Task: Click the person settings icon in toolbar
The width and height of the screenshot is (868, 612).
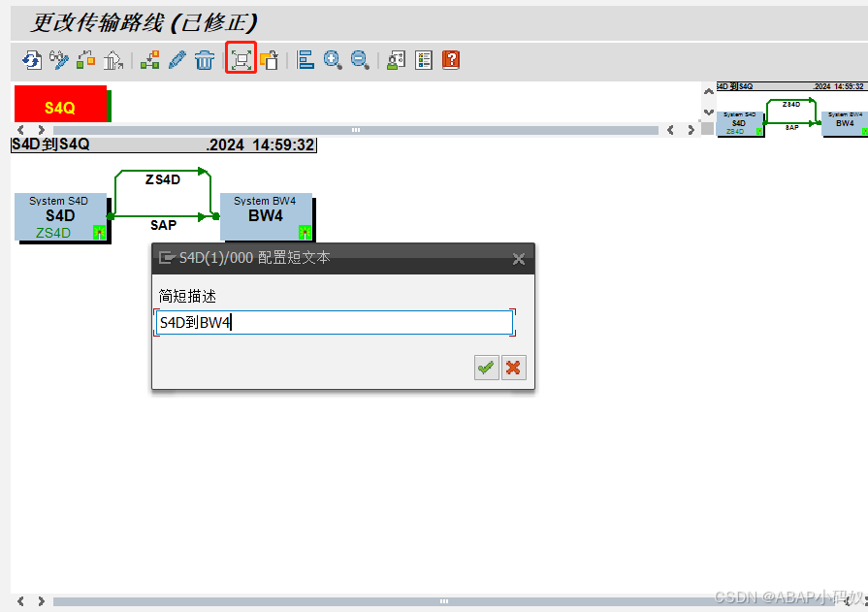Action: (397, 60)
